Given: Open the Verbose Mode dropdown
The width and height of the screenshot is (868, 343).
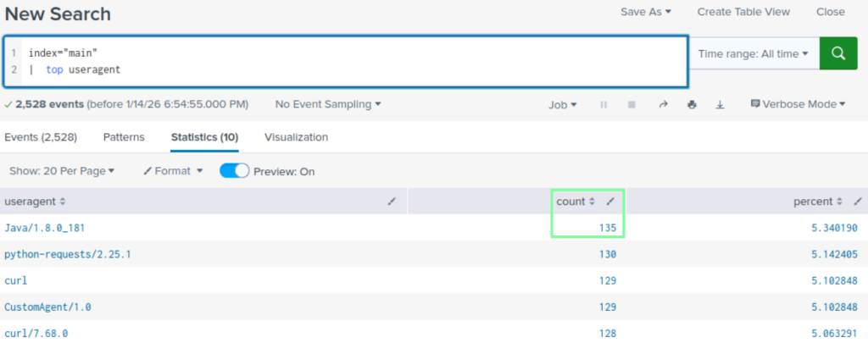Looking at the screenshot, I should pos(798,104).
